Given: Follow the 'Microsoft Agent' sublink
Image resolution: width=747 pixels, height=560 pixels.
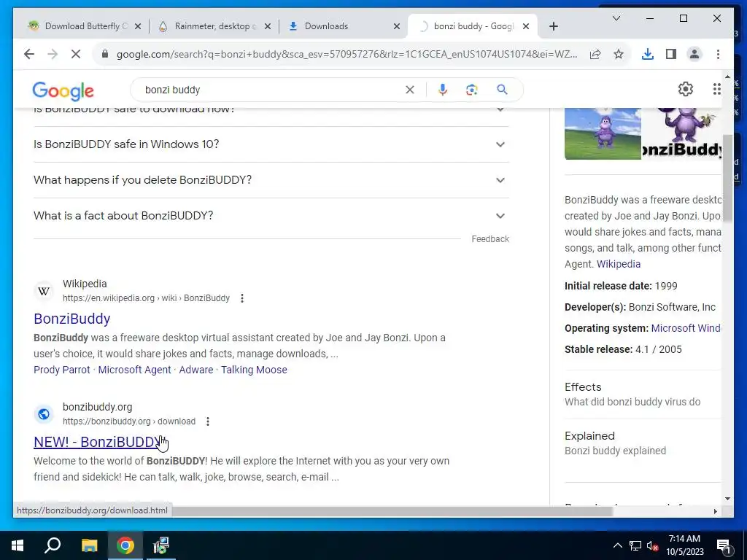Looking at the screenshot, I should point(134,370).
